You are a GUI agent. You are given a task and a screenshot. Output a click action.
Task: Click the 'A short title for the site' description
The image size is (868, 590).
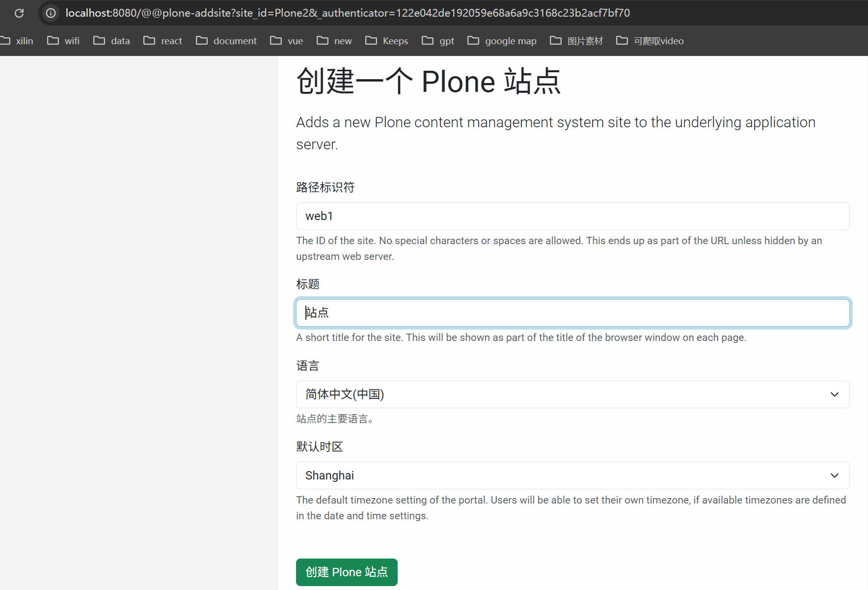click(521, 337)
